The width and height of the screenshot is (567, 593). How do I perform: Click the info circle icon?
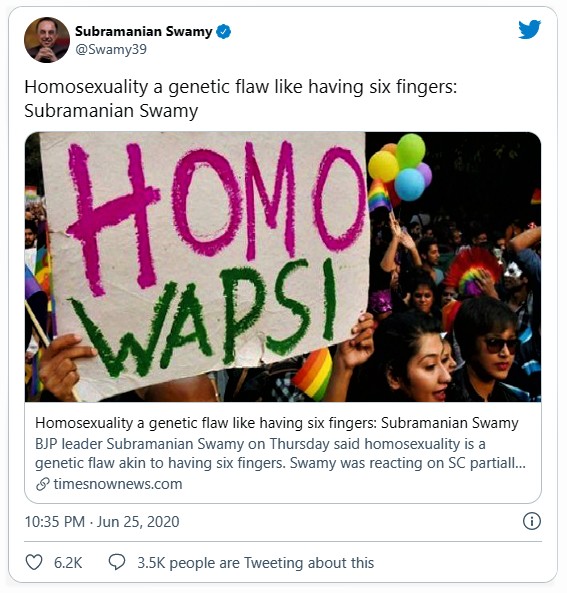click(x=531, y=521)
